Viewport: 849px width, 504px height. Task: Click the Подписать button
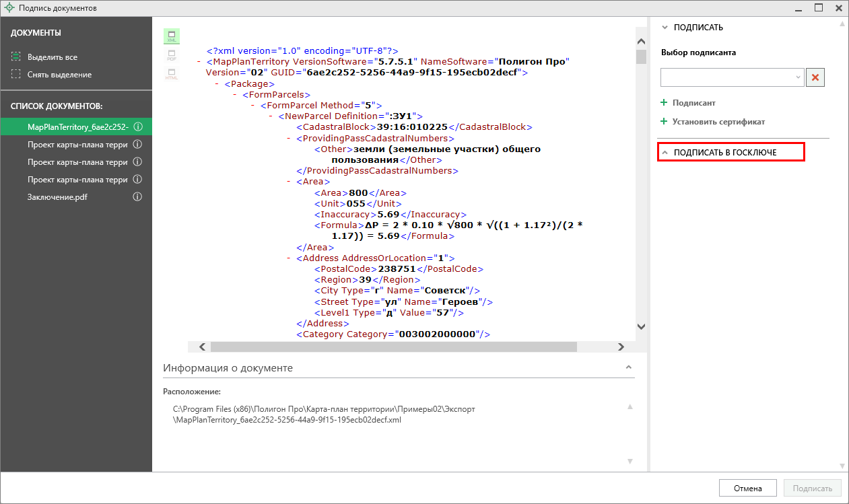click(x=813, y=489)
